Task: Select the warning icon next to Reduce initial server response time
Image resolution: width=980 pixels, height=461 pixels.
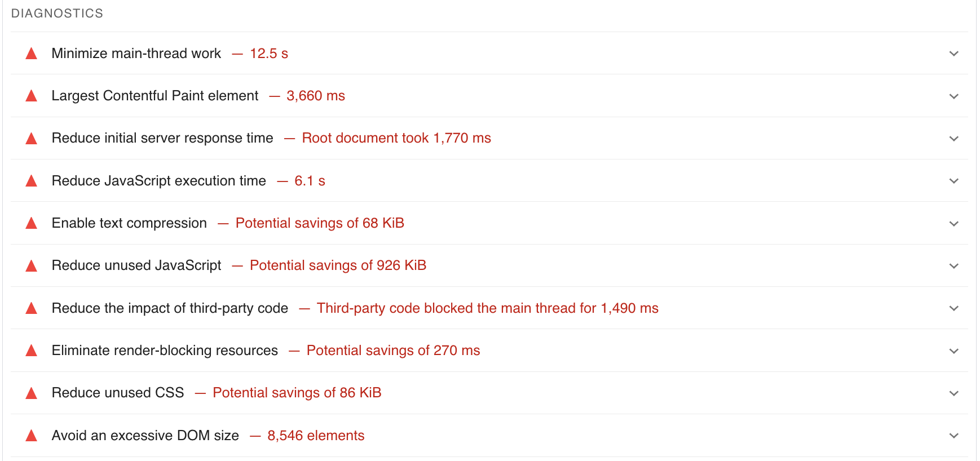Action: (31, 138)
